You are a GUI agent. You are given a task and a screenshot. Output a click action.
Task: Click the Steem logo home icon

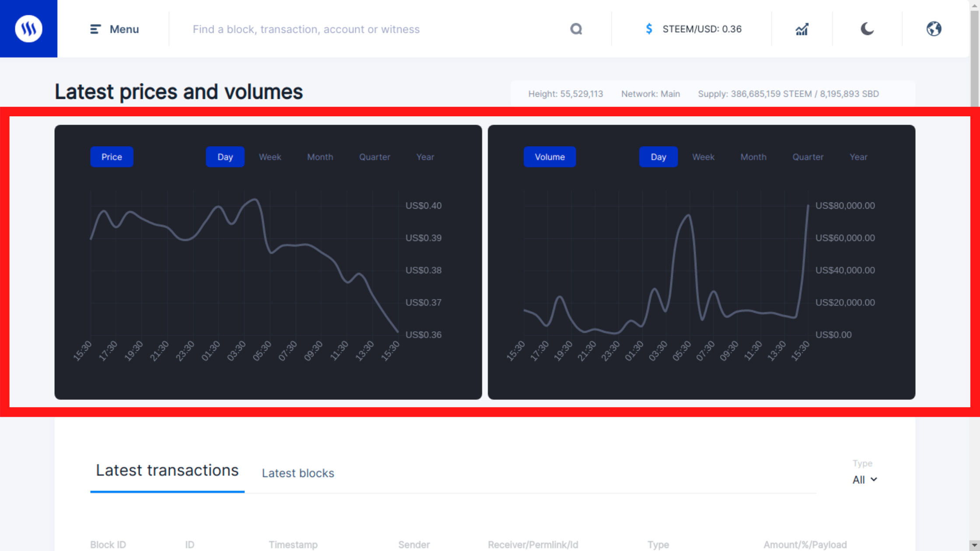[28, 29]
